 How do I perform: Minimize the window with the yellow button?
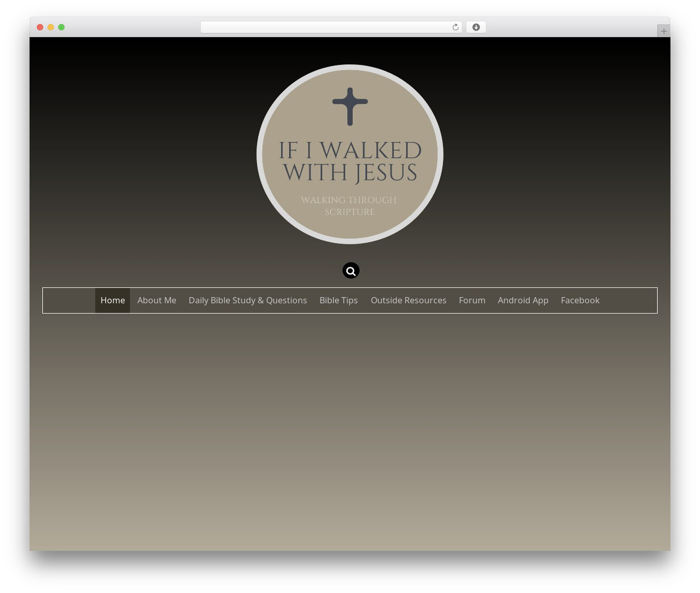(x=51, y=27)
